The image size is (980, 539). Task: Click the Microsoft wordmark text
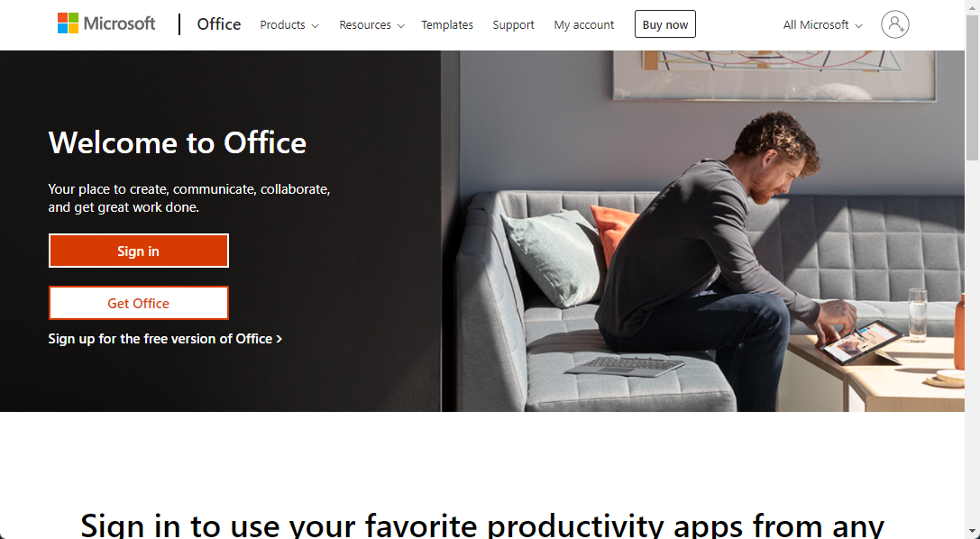click(x=119, y=23)
